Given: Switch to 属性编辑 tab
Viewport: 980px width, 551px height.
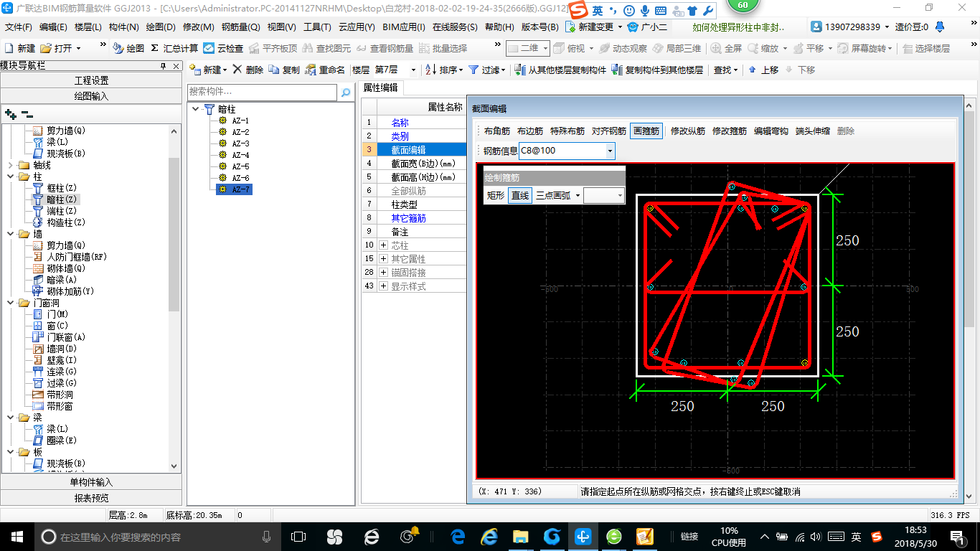Looking at the screenshot, I should 380,88.
